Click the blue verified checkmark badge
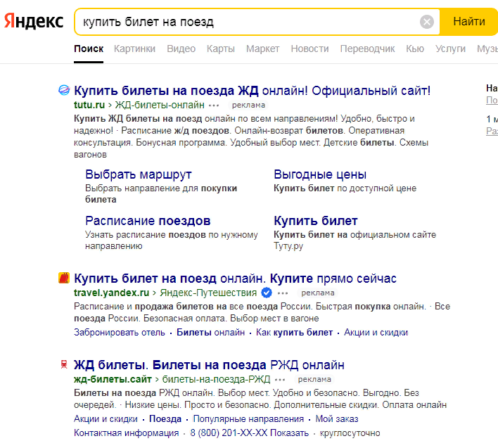Screen dimensions: 498x448 tap(267, 293)
